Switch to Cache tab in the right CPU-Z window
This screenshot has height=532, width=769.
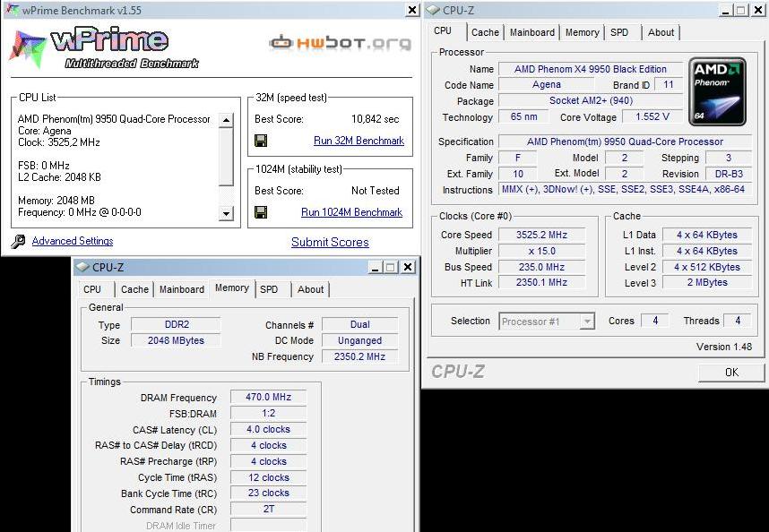pos(485,32)
